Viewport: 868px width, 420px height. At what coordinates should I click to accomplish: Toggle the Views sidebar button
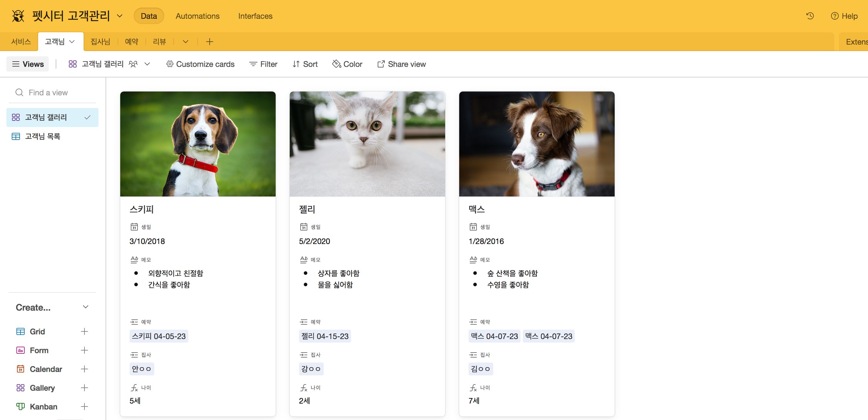tap(28, 64)
